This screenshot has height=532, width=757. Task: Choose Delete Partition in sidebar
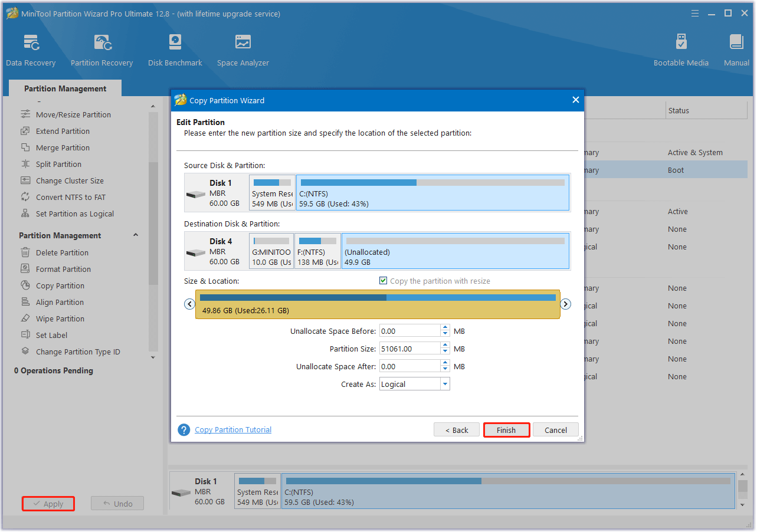(x=62, y=252)
